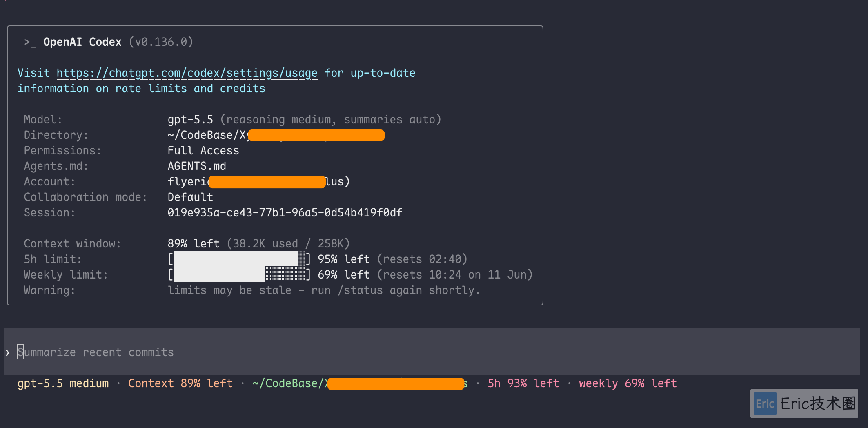Click the 95% left text for 5h limit

[x=344, y=259]
